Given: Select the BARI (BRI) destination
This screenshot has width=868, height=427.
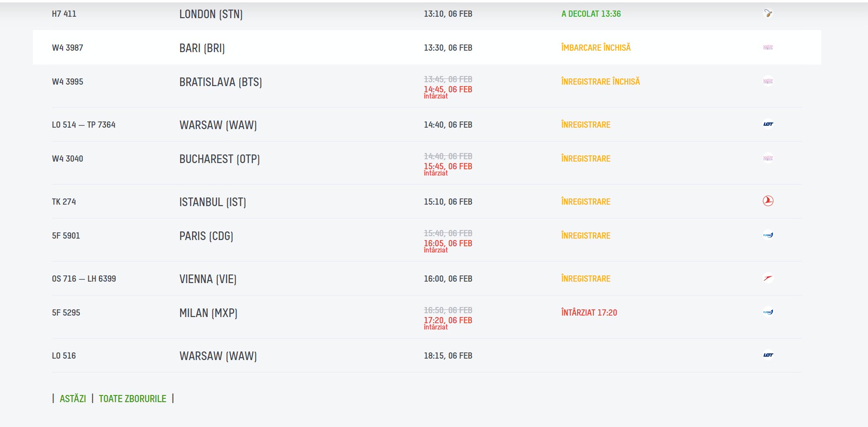Looking at the screenshot, I should point(202,48).
